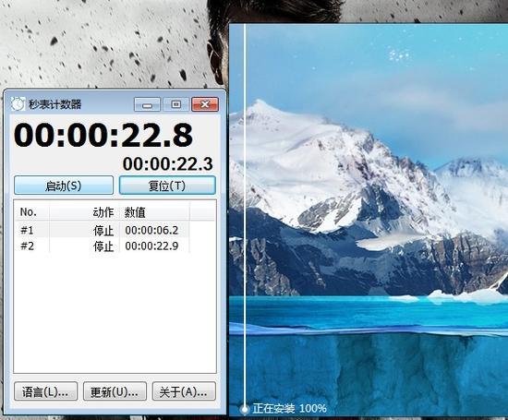Select row #2 in the lap list
The height and width of the screenshot is (420, 508).
coord(102,246)
